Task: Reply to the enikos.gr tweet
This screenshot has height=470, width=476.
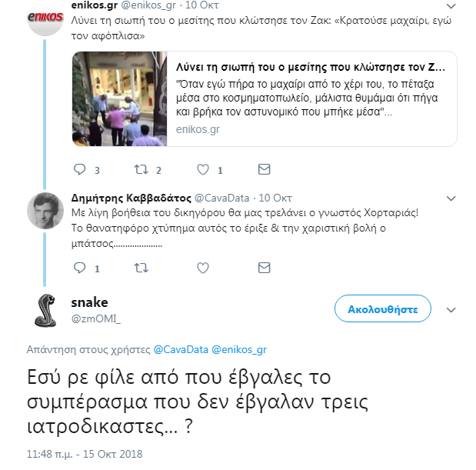Action: click(80, 169)
